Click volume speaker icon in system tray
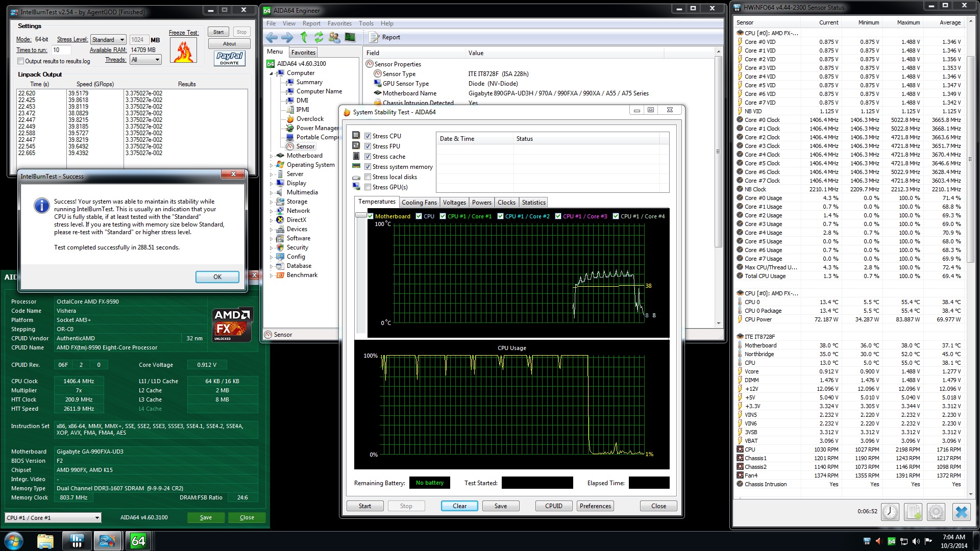 916,541
